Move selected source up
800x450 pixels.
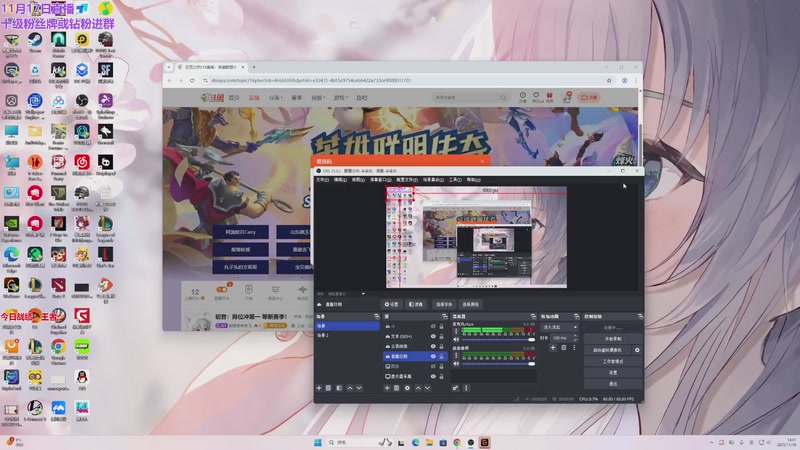point(418,388)
